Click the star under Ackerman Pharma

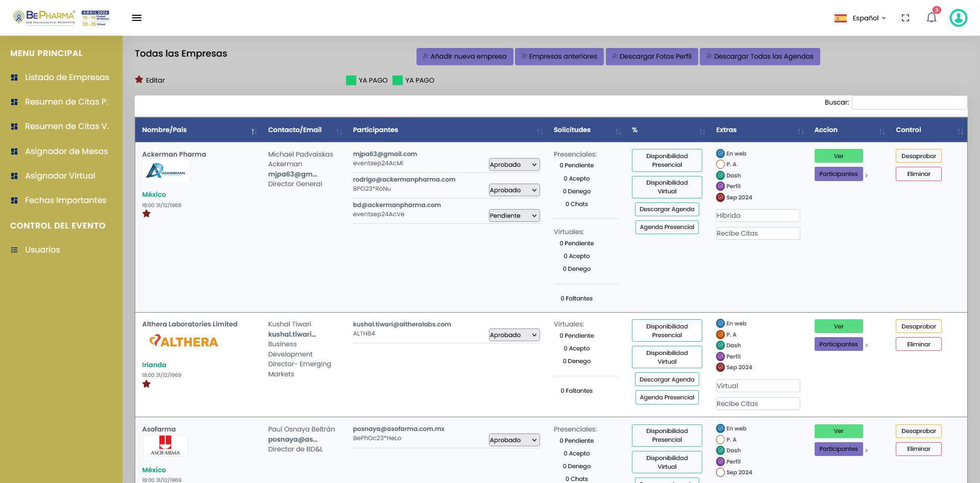(x=146, y=214)
